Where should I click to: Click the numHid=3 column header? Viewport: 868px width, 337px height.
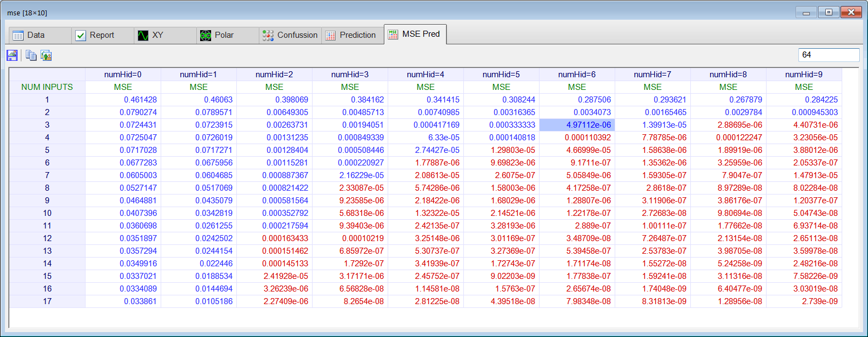click(x=350, y=75)
